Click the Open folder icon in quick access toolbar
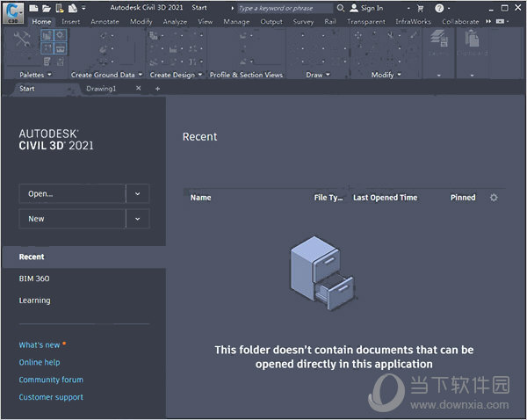Viewport: 527px width, 420px height. coord(46,8)
